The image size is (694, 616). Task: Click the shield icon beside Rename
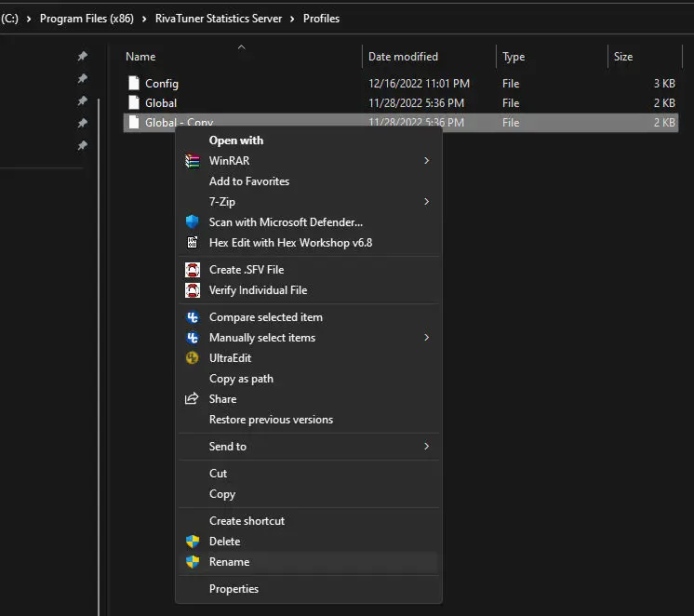tap(192, 561)
